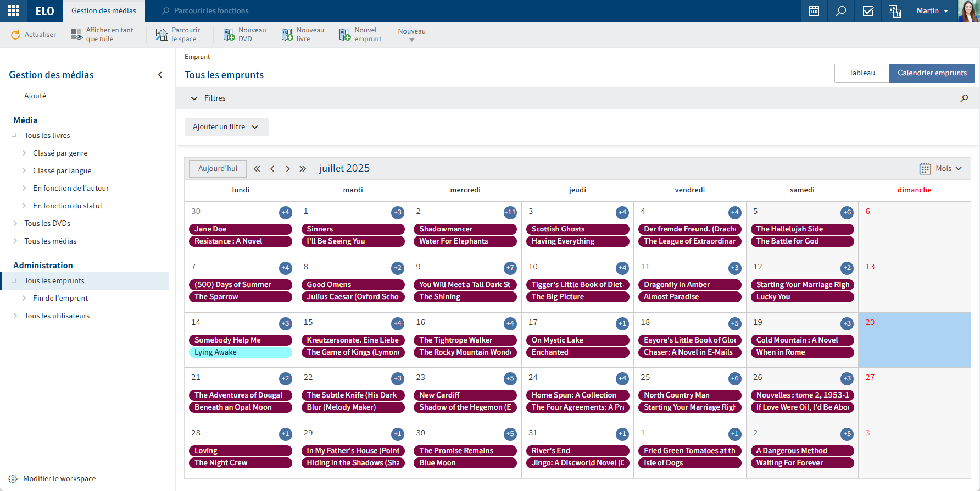
Task: Expand the Tous les utilisateurs node
Action: (x=15, y=316)
